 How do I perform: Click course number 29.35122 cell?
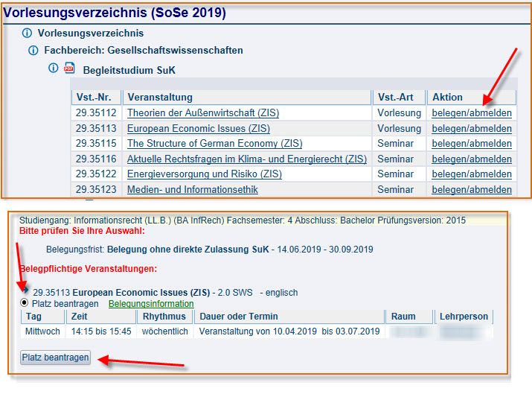96,174
